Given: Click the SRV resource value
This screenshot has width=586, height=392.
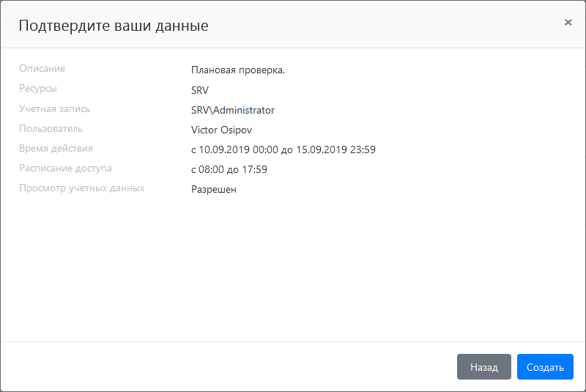Looking at the screenshot, I should click(199, 90).
